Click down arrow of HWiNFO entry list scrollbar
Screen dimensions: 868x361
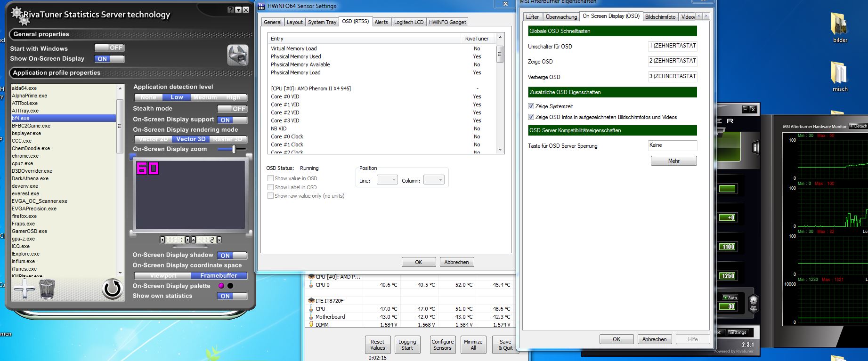500,149
